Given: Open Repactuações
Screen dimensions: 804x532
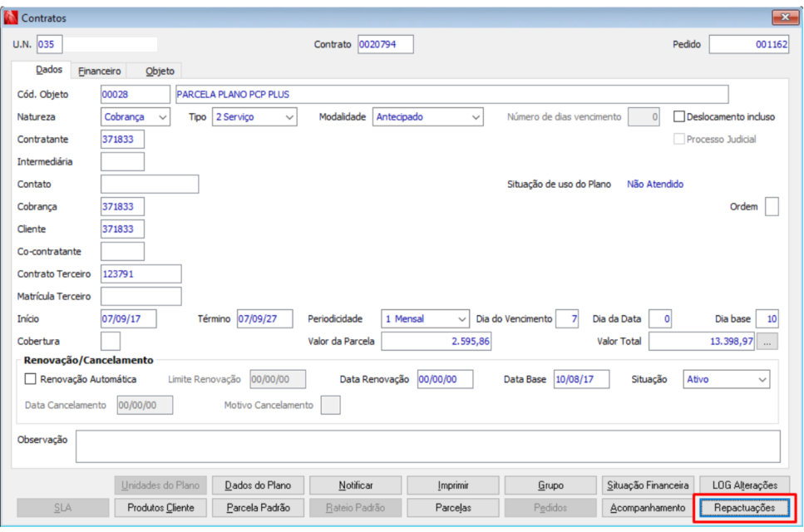Looking at the screenshot, I should click(x=744, y=507).
